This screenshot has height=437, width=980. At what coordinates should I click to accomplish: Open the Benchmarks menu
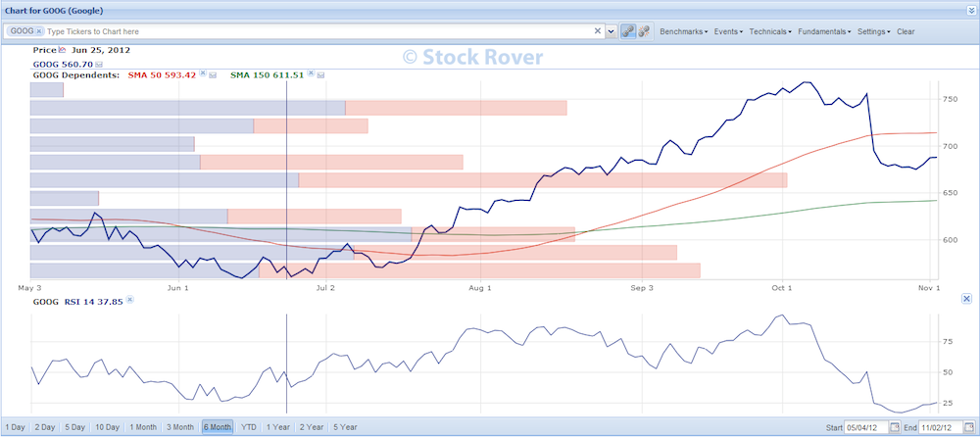click(684, 31)
